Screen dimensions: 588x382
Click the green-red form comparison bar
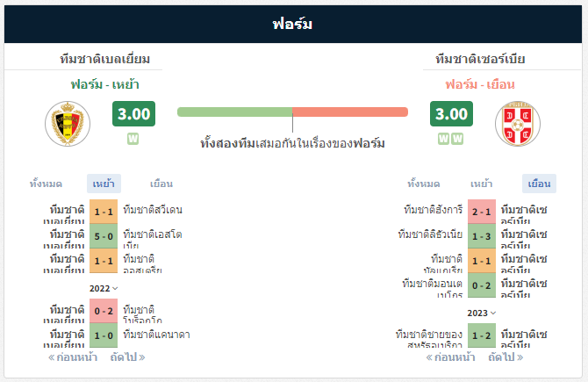(x=292, y=112)
